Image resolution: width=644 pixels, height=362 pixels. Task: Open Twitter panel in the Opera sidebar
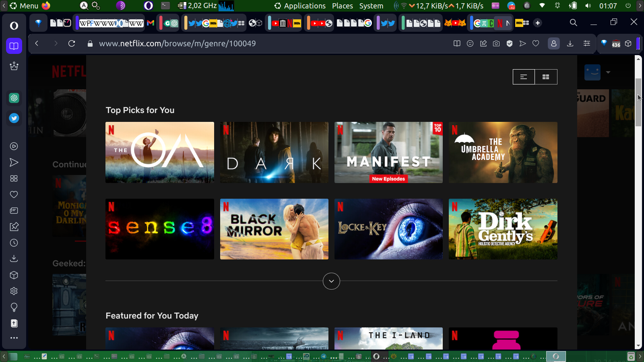tap(14, 118)
